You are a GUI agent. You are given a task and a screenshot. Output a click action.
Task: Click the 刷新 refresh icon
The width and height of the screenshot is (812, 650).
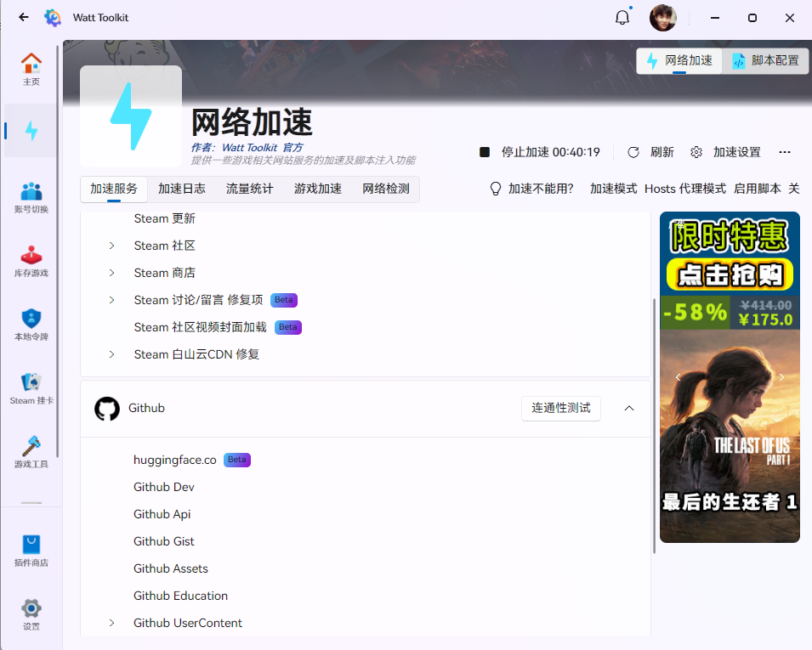pyautogui.click(x=633, y=152)
